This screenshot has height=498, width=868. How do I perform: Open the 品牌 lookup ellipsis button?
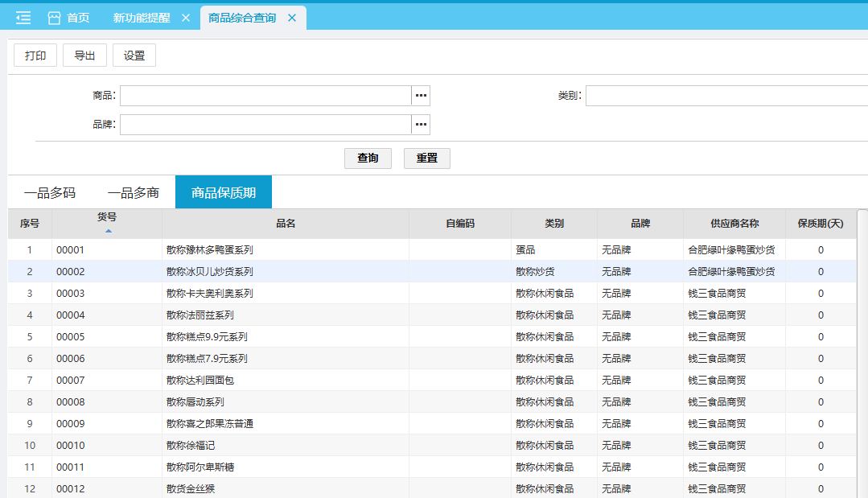point(421,125)
